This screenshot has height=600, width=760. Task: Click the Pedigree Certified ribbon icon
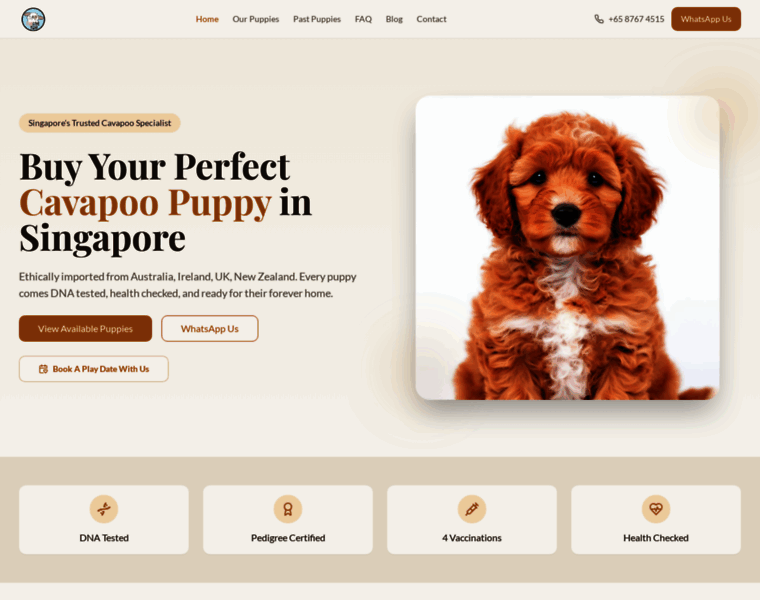tap(288, 509)
